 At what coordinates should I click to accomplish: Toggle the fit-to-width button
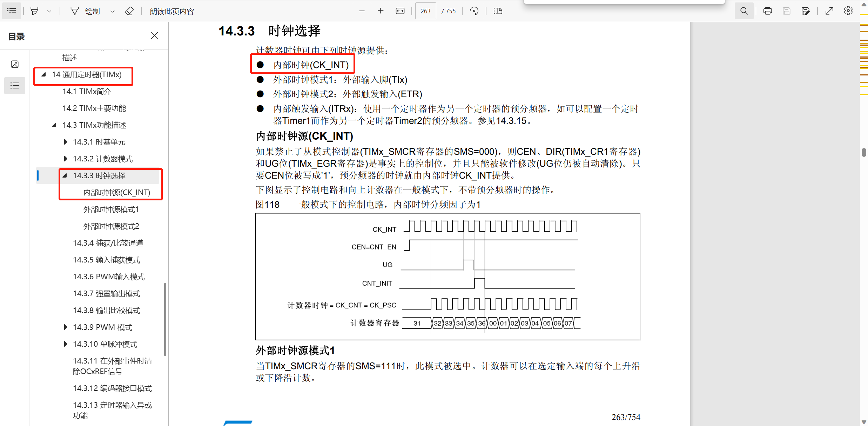[400, 11]
